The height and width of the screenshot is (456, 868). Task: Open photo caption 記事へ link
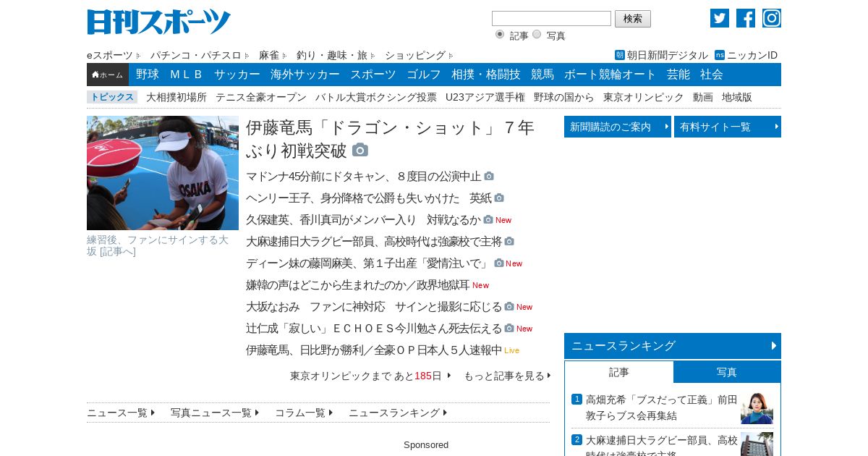pyautogui.click(x=118, y=251)
